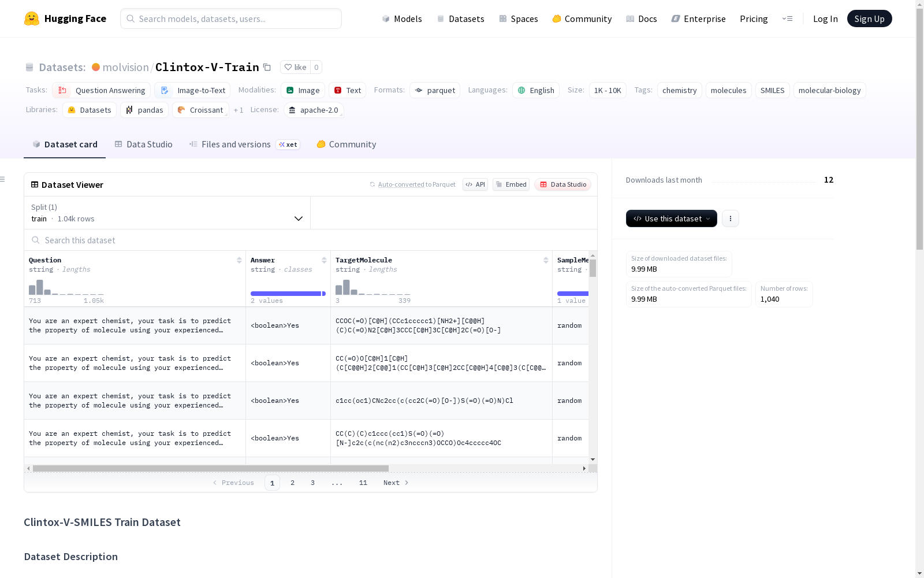
Task: Toggle the left sidebar menu icon
Action: click(2, 179)
